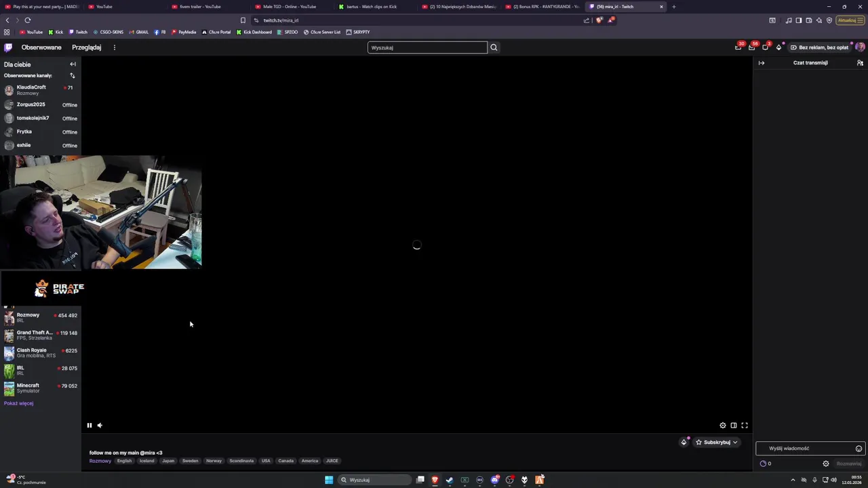Open the tomekolejnik7 channel
The image size is (868, 488).
pos(41,118)
